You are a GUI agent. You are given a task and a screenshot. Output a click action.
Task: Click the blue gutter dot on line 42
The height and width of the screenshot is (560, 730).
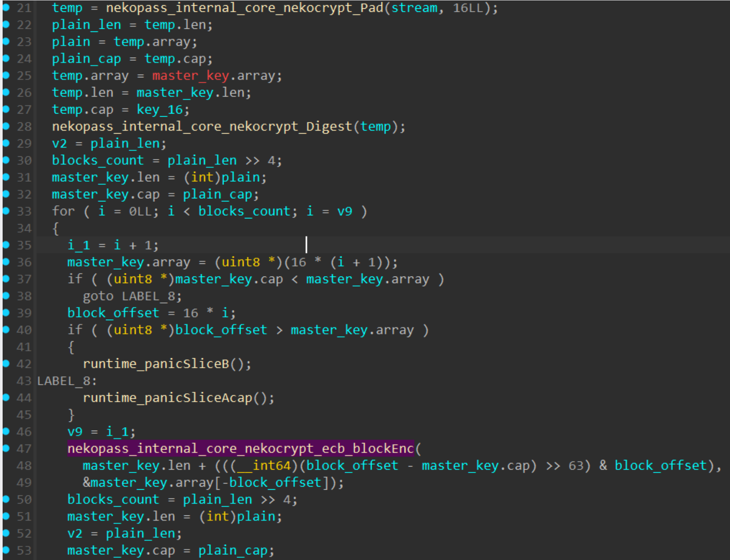click(x=6, y=363)
